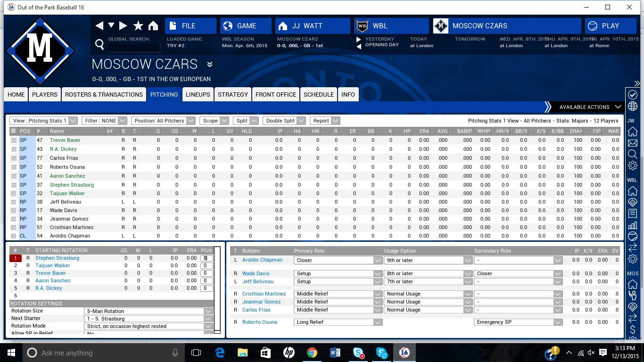Switch to the STRATEGY tab
Image resolution: width=644 pixels, height=362 pixels.
[233, 94]
